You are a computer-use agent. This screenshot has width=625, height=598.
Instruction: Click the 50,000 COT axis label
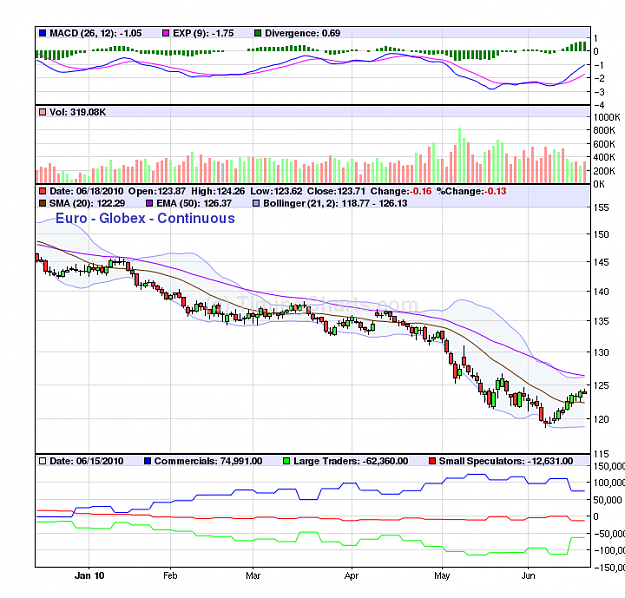607,500
